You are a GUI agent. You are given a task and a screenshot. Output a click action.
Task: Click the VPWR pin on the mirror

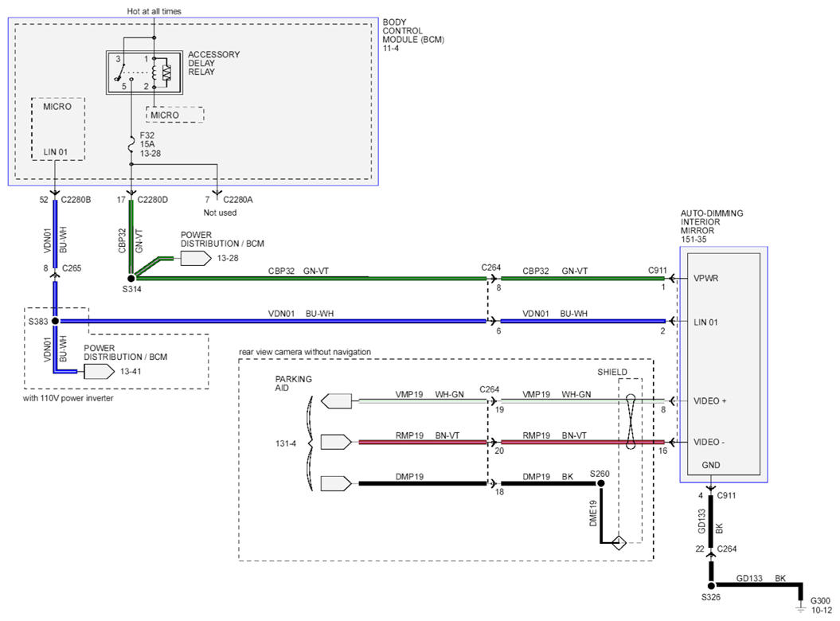click(x=706, y=279)
